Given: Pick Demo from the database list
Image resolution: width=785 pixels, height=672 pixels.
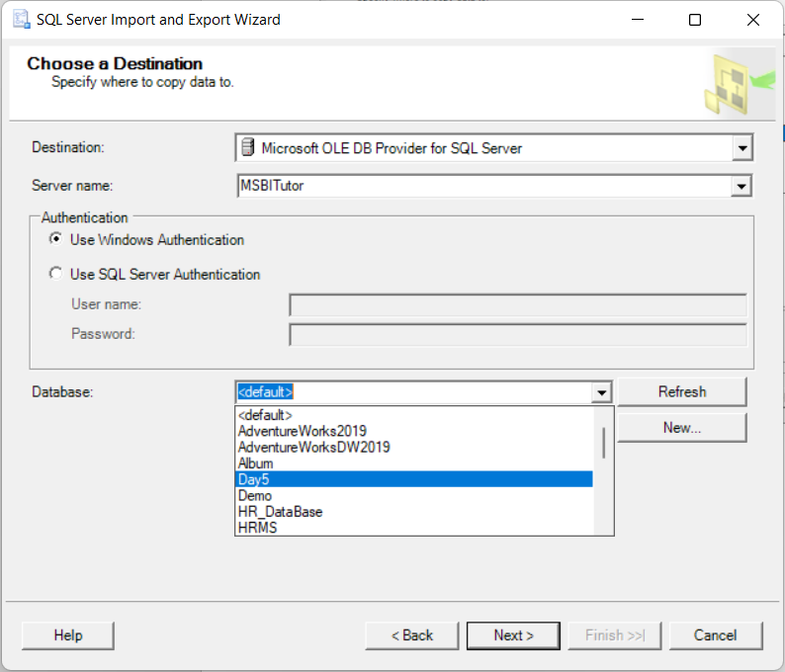Looking at the screenshot, I should (x=414, y=495).
